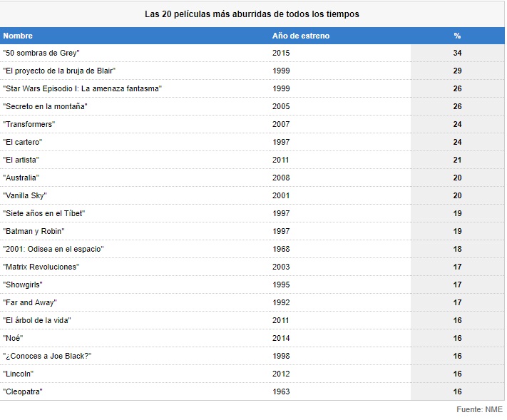Click "2001: Odisea en el espacio"

coord(53,249)
